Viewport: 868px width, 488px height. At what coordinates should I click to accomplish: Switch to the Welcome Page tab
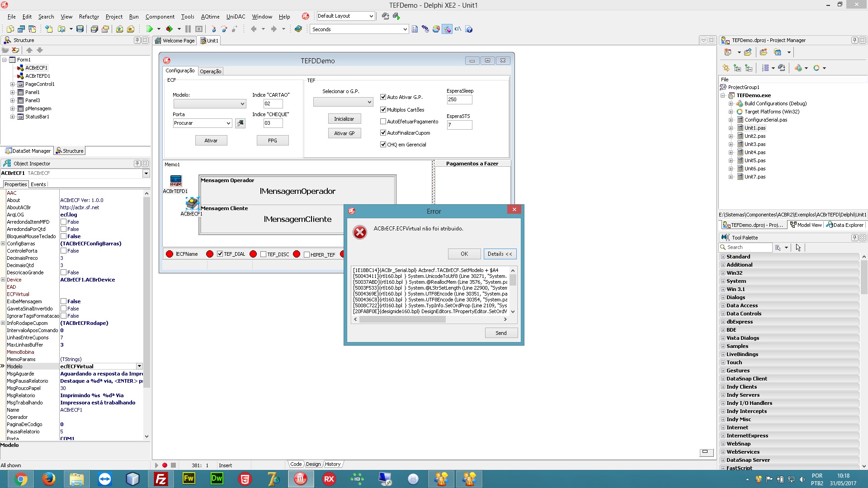tap(175, 41)
